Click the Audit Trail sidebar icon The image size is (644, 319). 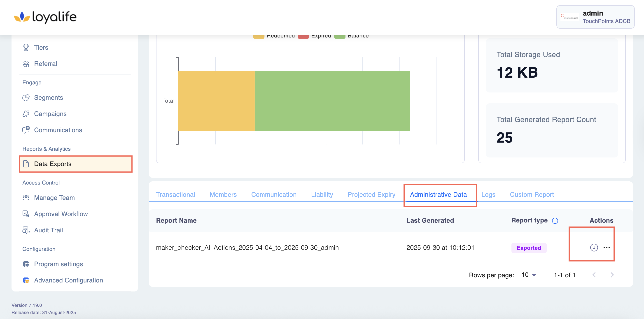pyautogui.click(x=26, y=230)
